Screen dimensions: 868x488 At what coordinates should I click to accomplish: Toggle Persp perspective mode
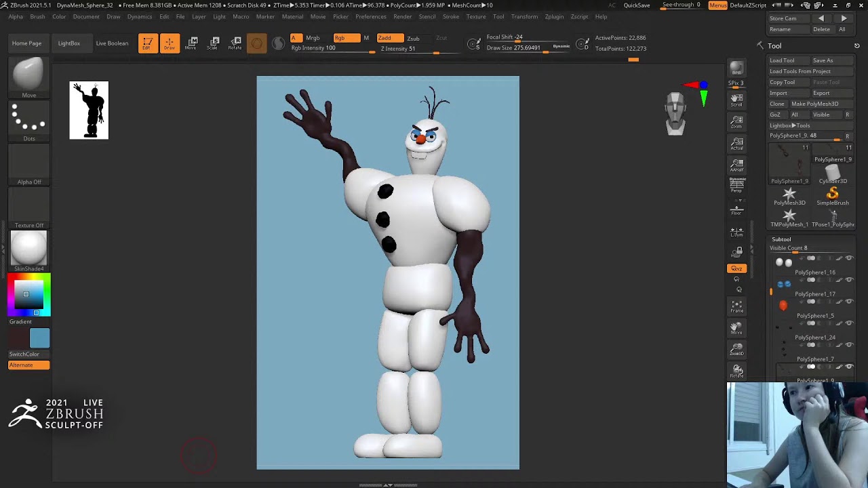pos(736,185)
